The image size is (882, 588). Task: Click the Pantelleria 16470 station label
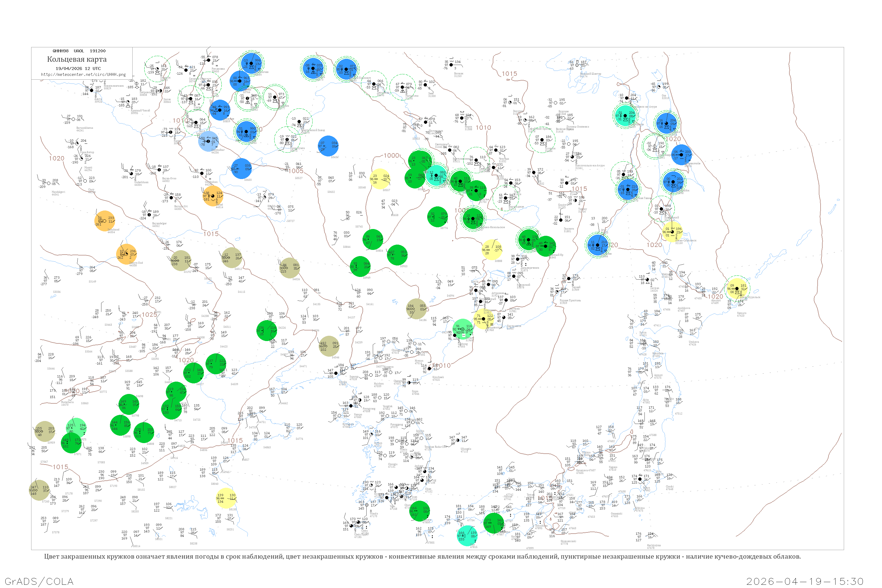68,403
